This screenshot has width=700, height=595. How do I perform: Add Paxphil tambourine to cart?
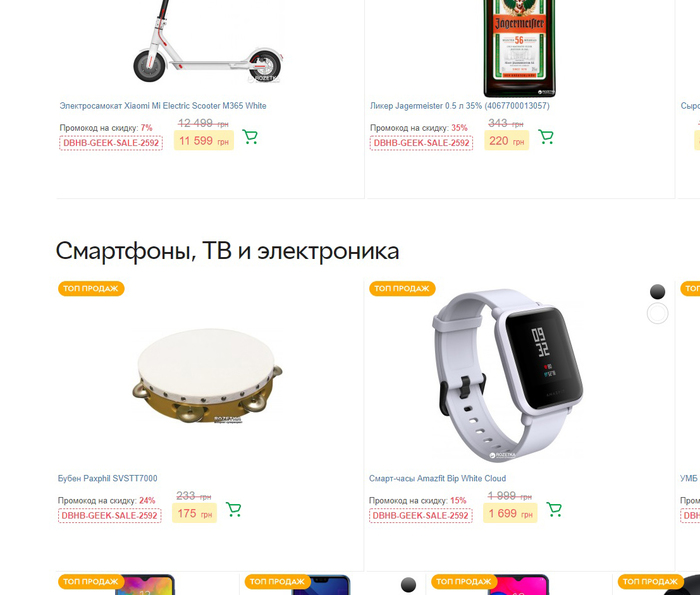click(x=233, y=509)
